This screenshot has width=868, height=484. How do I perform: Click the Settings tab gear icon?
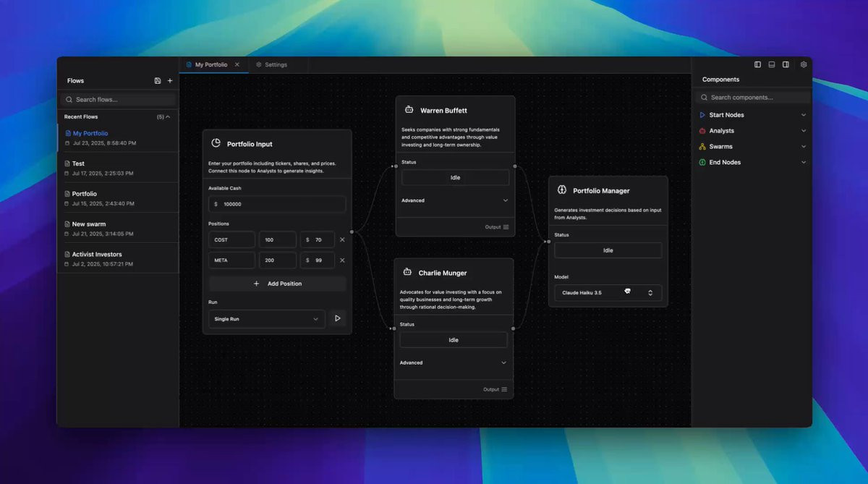259,64
